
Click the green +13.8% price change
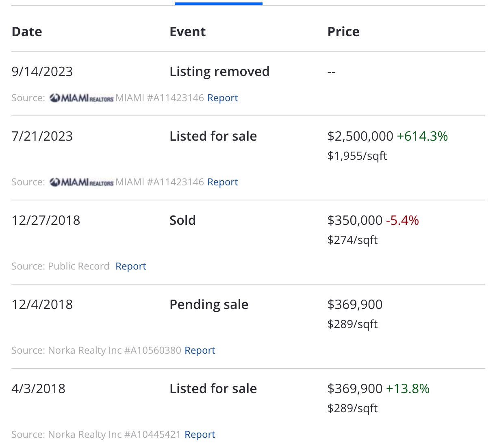(408, 389)
